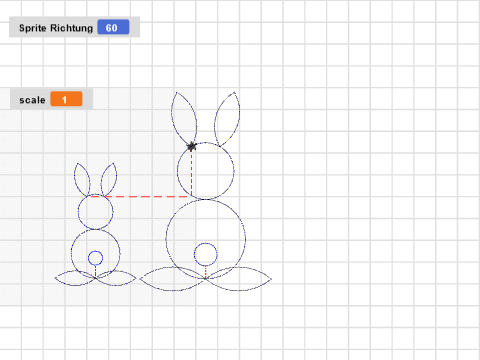Viewport: 480px width, 360px height.
Task: Click the blue tail circle of the small rabbit
Action: [95, 258]
